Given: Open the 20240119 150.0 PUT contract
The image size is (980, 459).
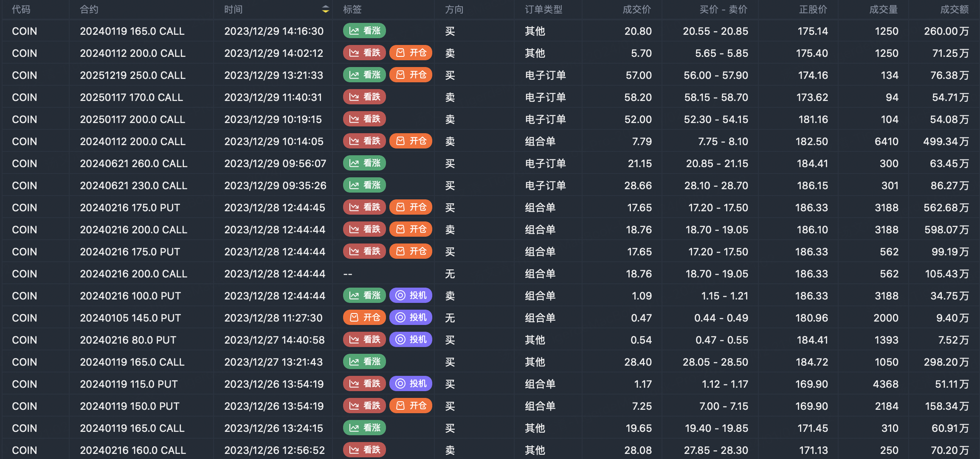Looking at the screenshot, I should tap(130, 406).
